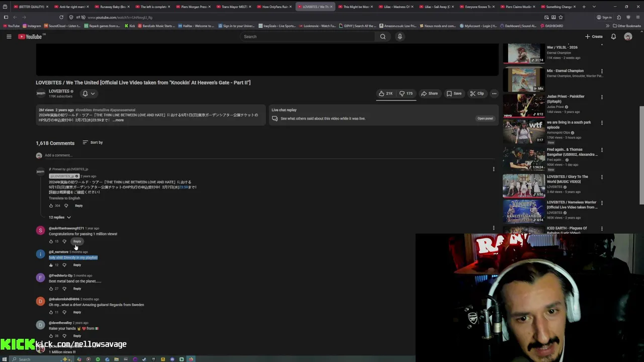Dislike the video showing 175
644x362 pixels.
click(406, 94)
